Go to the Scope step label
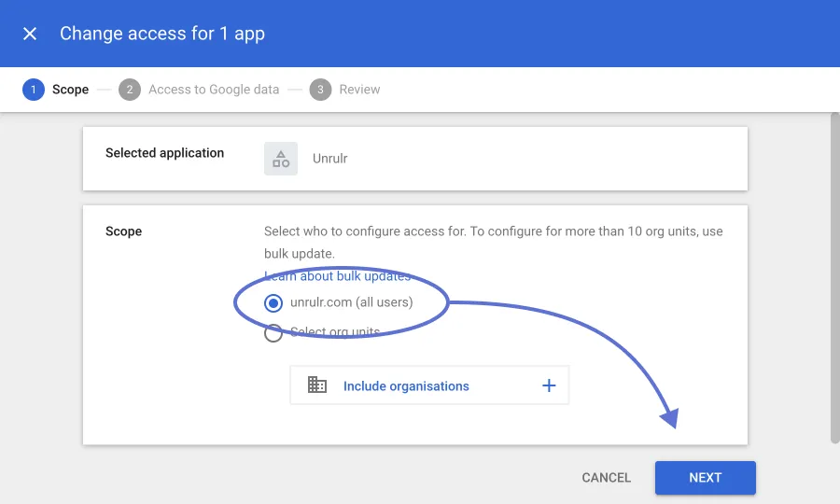840x504 pixels. coord(70,90)
